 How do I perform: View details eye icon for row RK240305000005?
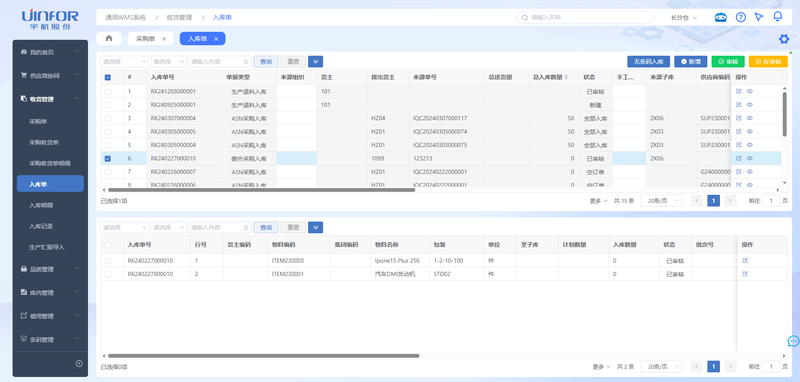[750, 131]
